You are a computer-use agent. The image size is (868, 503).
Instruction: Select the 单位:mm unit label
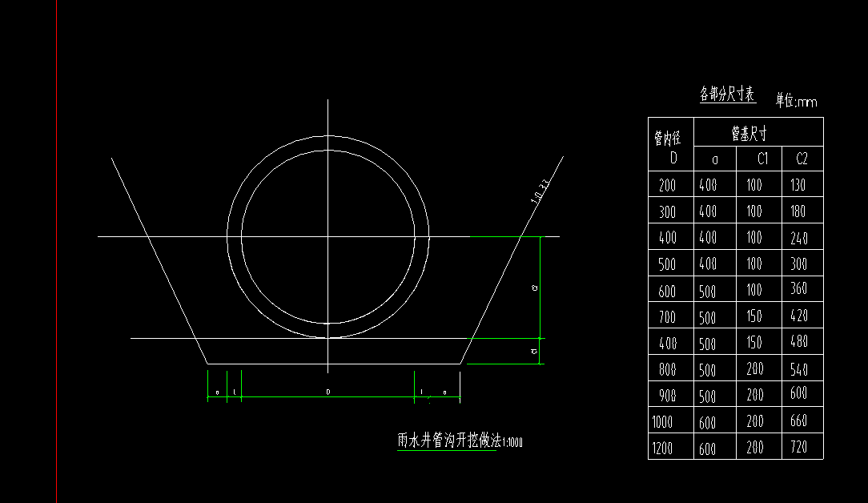[796, 100]
